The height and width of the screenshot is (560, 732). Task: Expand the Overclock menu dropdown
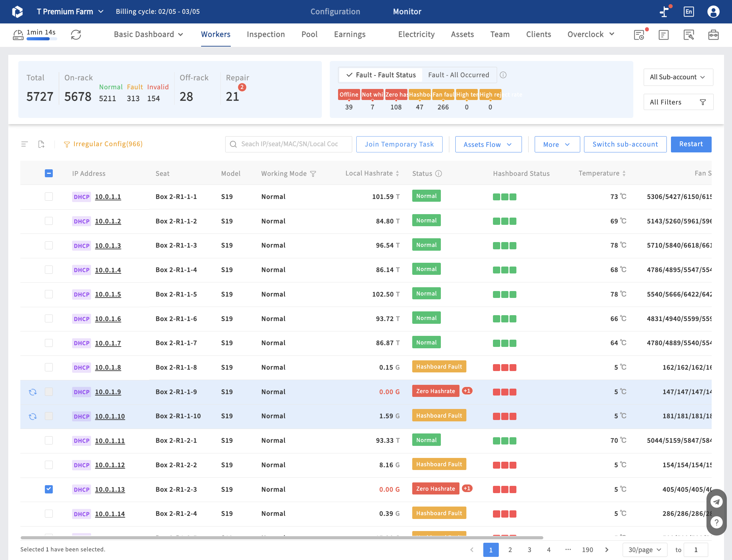[x=591, y=34]
